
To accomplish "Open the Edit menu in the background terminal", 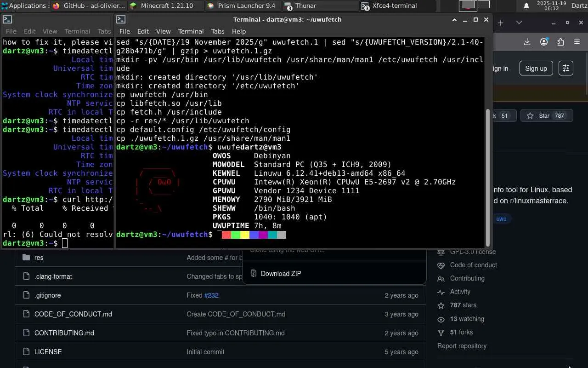I will [x=29, y=31].
